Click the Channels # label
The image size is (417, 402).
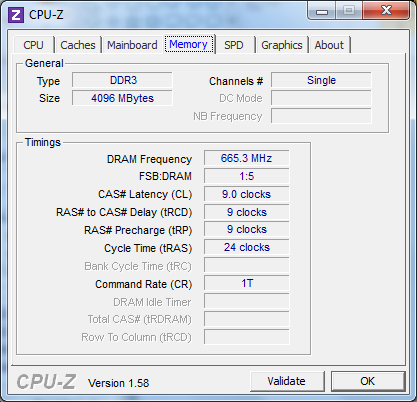[x=236, y=81]
